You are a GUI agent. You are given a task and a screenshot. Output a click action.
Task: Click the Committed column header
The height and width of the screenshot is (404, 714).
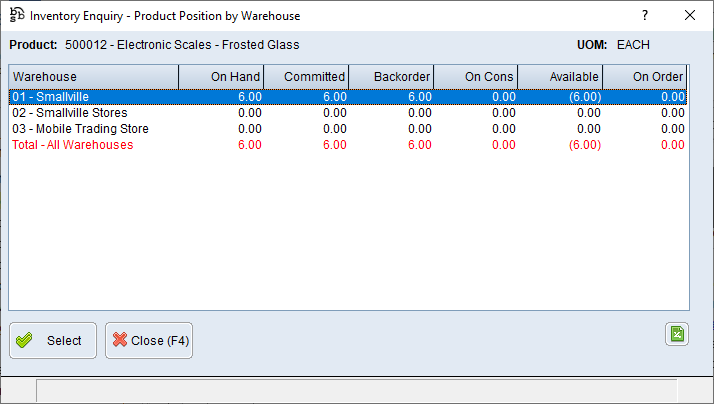click(x=306, y=77)
